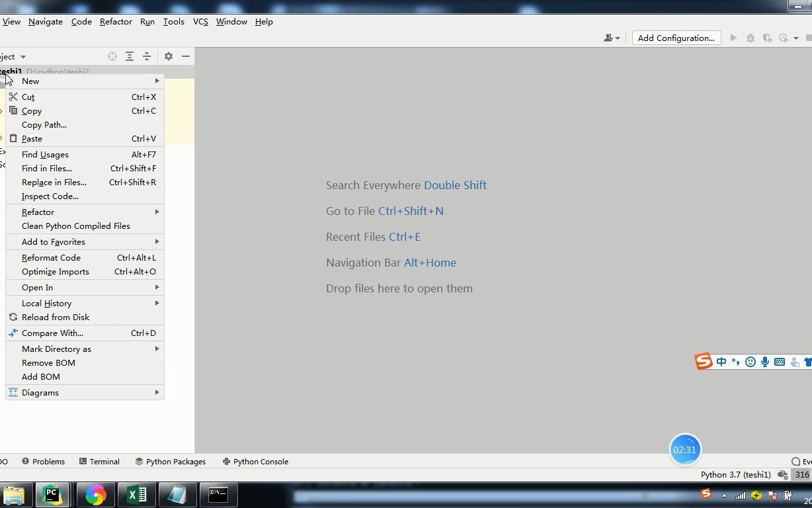Select Optimize Imports entry

(85, 271)
